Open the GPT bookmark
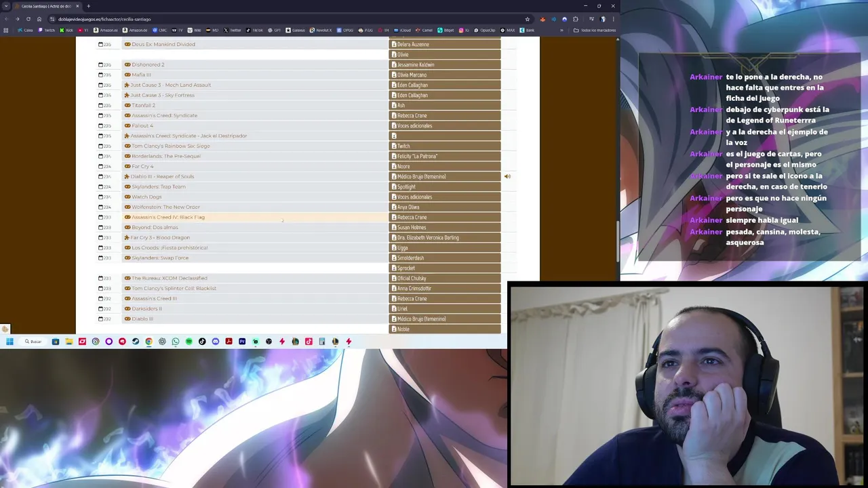 [275, 30]
